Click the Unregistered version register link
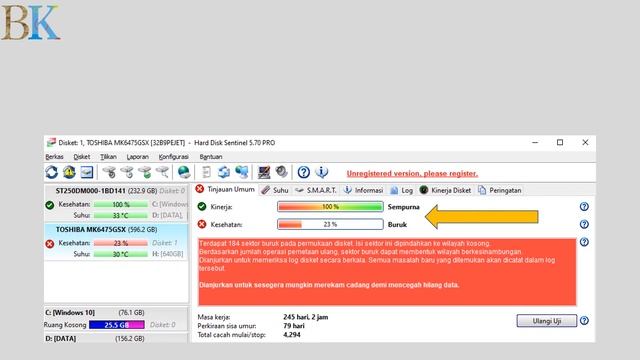The width and height of the screenshot is (640, 360). (x=412, y=173)
